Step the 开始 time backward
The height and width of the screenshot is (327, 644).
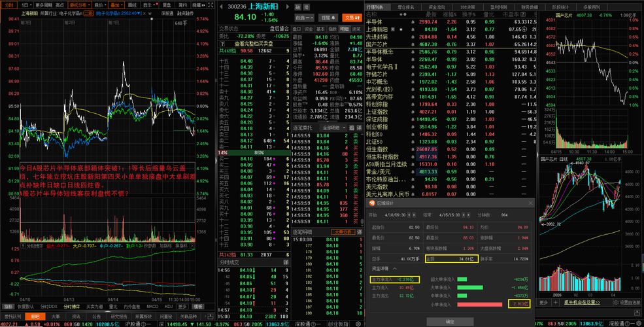coord(409,215)
